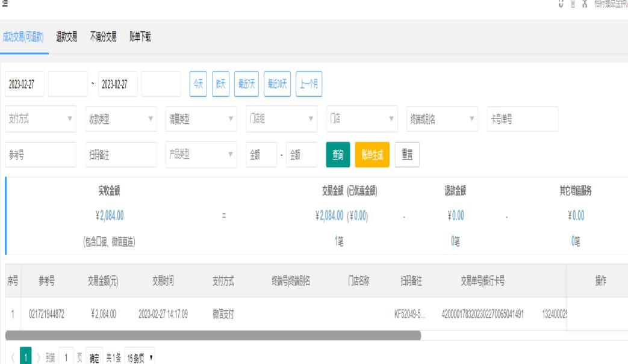This screenshot has width=628, height=364.
Task: Select the 最近7天 date shortcut
Action: pos(247,84)
